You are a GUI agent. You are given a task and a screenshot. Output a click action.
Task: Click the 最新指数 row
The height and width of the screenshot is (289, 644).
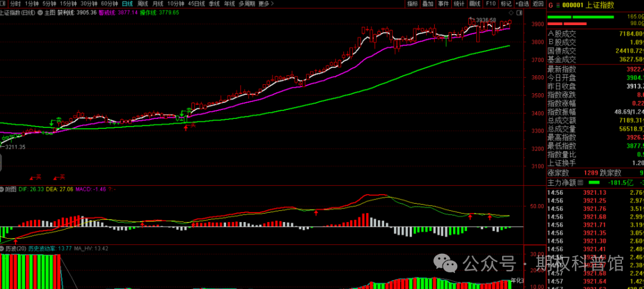click(595, 69)
